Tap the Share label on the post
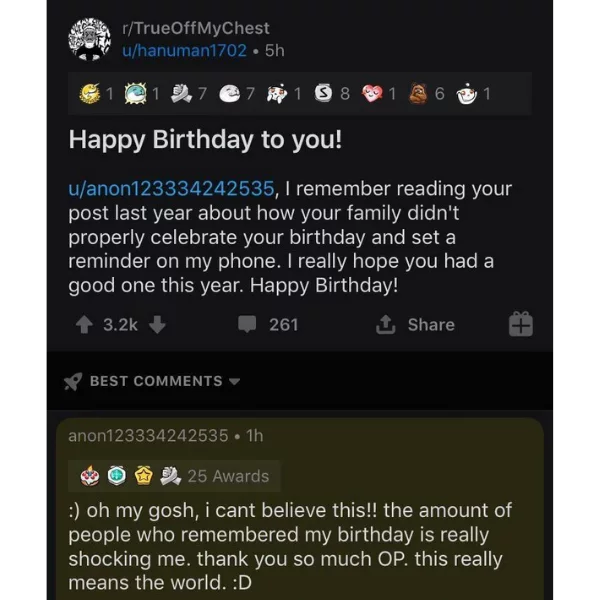Screen dimensions: 600x600 coord(431,325)
